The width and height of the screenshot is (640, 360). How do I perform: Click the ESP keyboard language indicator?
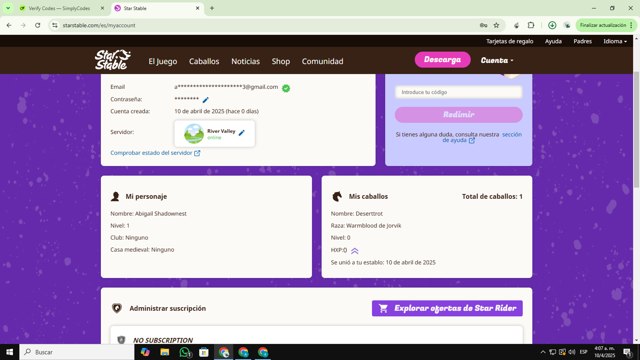[584, 352]
